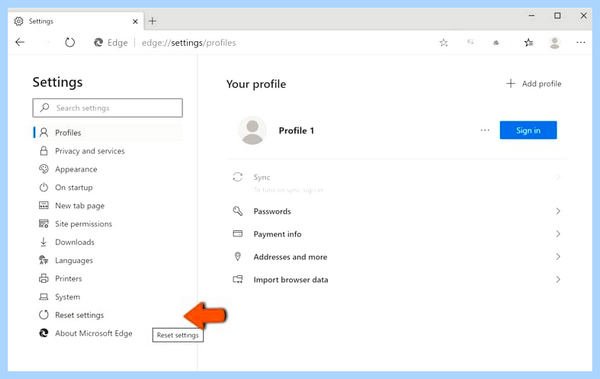
Task: Open Downloads settings
Action: click(x=74, y=242)
